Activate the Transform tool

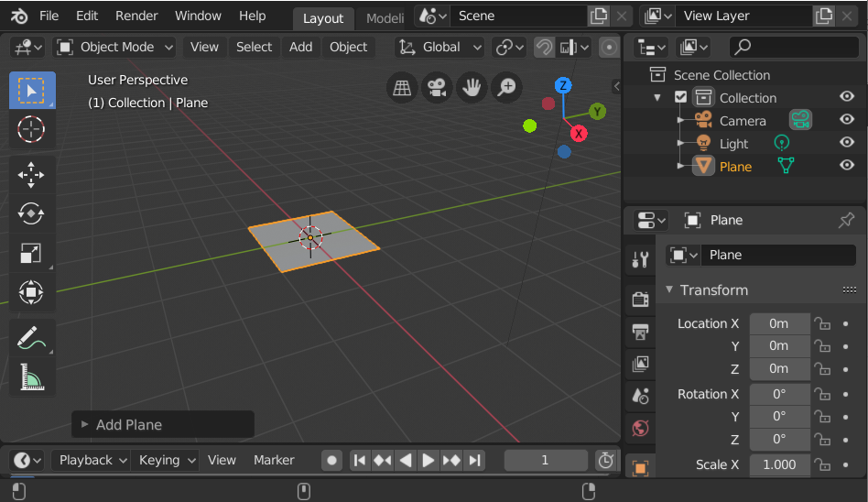pyautogui.click(x=31, y=292)
